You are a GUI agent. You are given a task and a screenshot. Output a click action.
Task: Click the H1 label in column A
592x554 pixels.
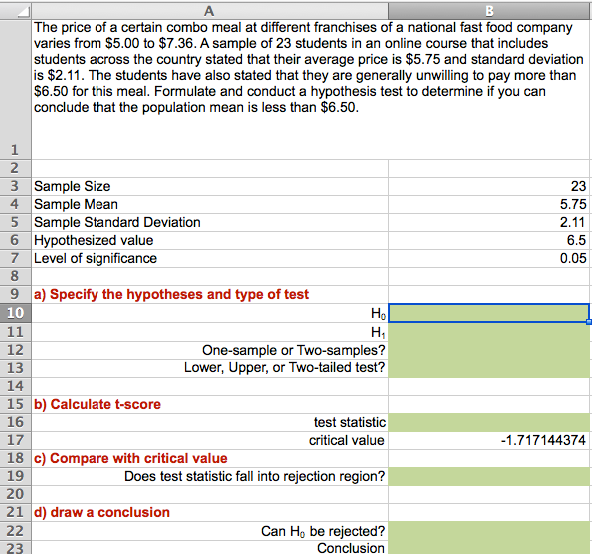(378, 332)
